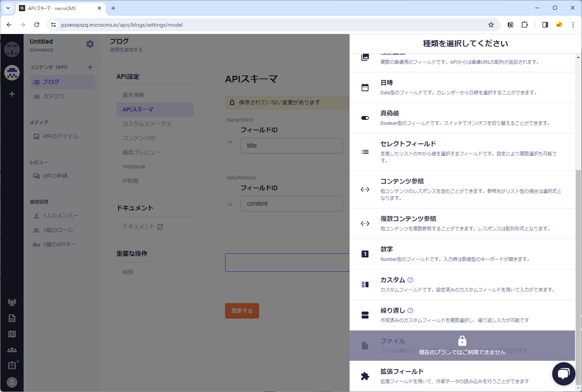Reload the page
The height and width of the screenshot is (392, 582).
point(37,25)
